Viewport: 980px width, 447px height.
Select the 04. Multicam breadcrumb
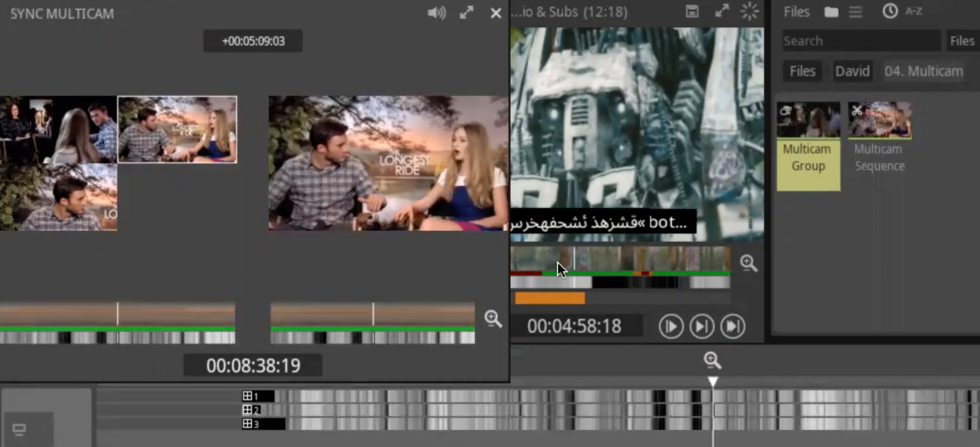(923, 71)
